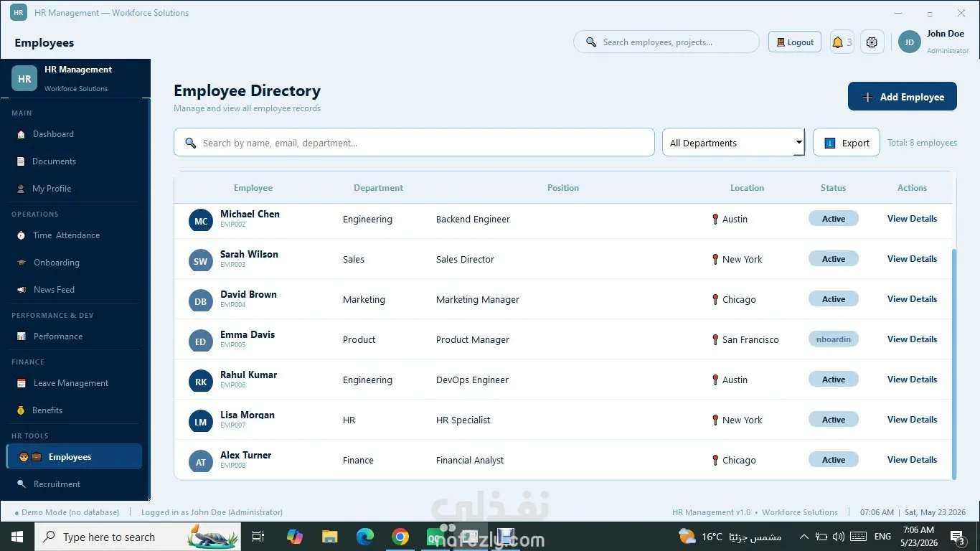Viewport: 980px width, 551px height.
Task: Open Windows Start menu
Action: click(x=17, y=537)
